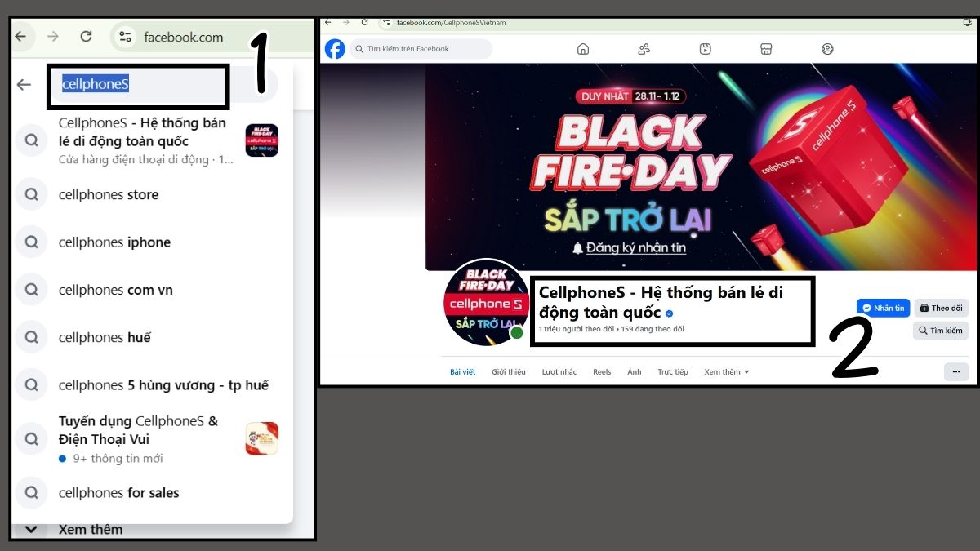The image size is (980, 551).
Task: Open the three-dot more options button
Action: point(955,372)
